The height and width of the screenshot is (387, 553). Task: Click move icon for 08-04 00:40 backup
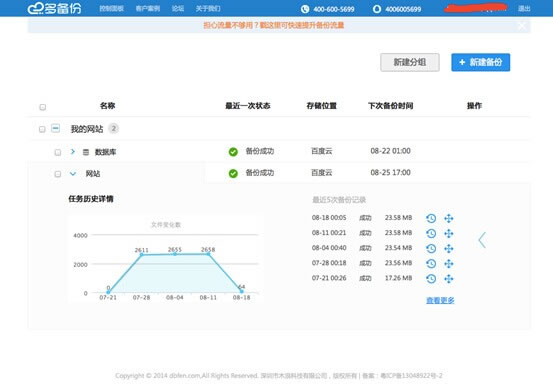pyautogui.click(x=449, y=248)
